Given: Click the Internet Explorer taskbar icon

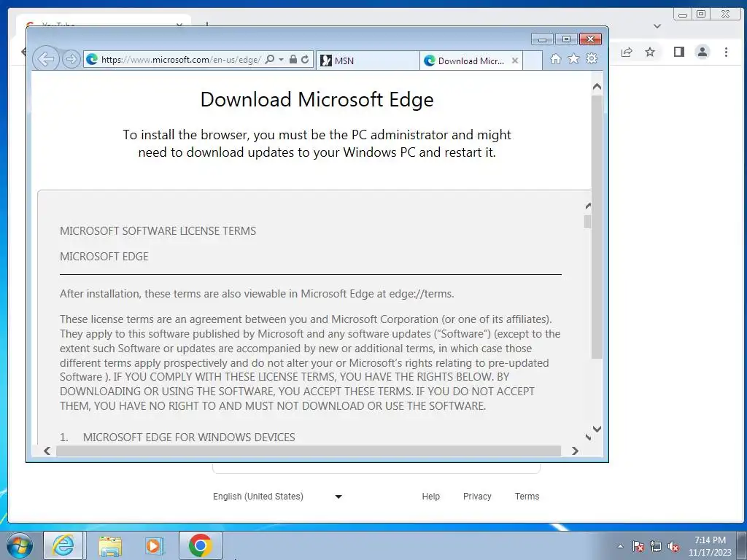Looking at the screenshot, I should pyautogui.click(x=63, y=545).
